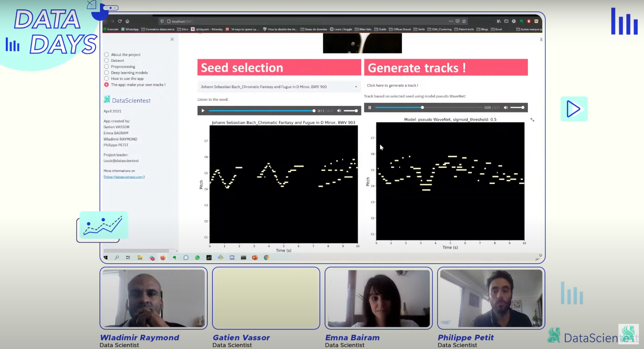
Task: Open Task View on taskbar
Action: point(128,257)
